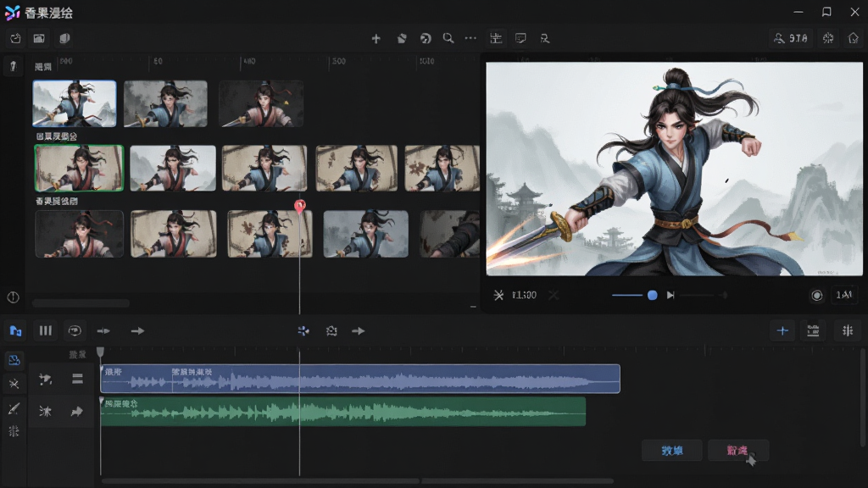Click the two-bar lines icon on blue audio track
This screenshot has height=488, width=868.
coord(77,379)
